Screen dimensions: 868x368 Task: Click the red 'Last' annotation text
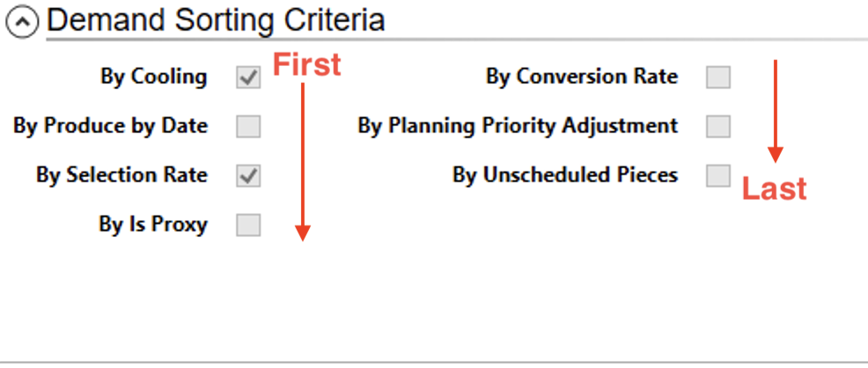coord(774,188)
